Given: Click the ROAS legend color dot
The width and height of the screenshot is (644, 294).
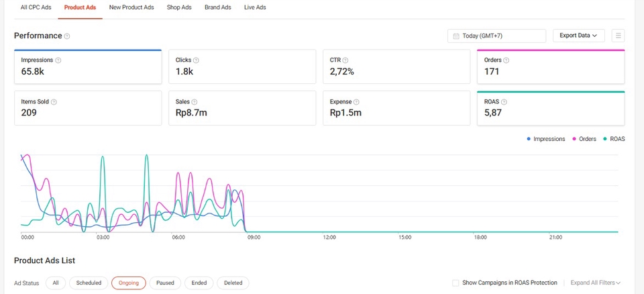Looking at the screenshot, I should coord(605,139).
